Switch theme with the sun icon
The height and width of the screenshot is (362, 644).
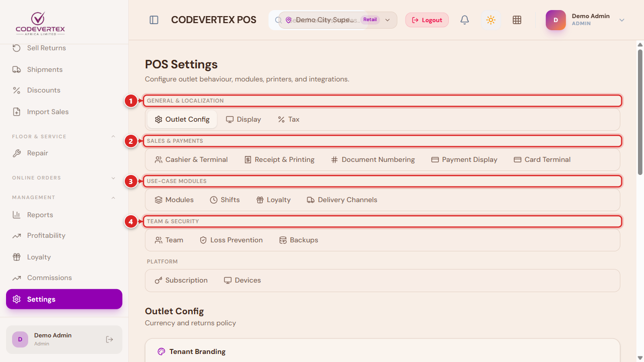(x=491, y=20)
